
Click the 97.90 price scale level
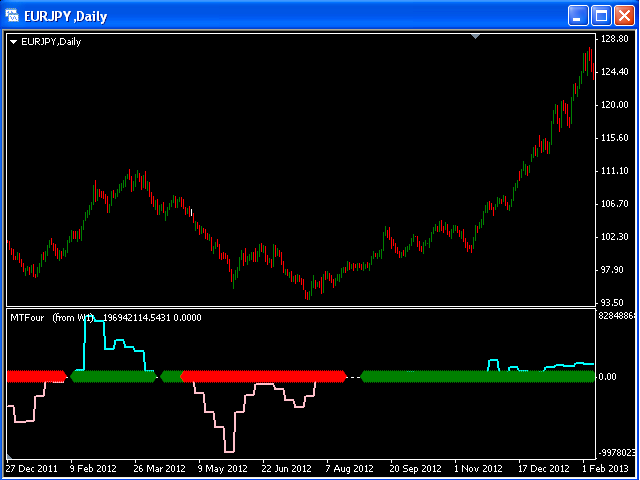613,270
